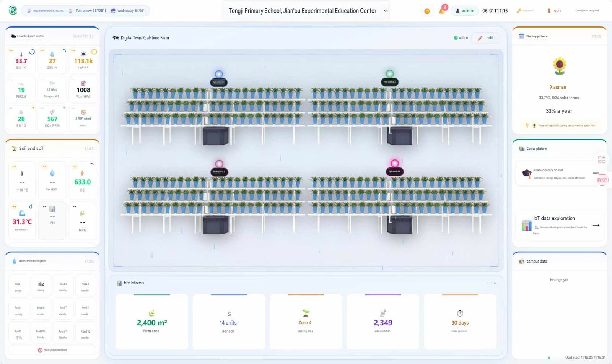Open the QR scan icon beside Course platform
The image size is (612, 364).
tap(602, 159)
